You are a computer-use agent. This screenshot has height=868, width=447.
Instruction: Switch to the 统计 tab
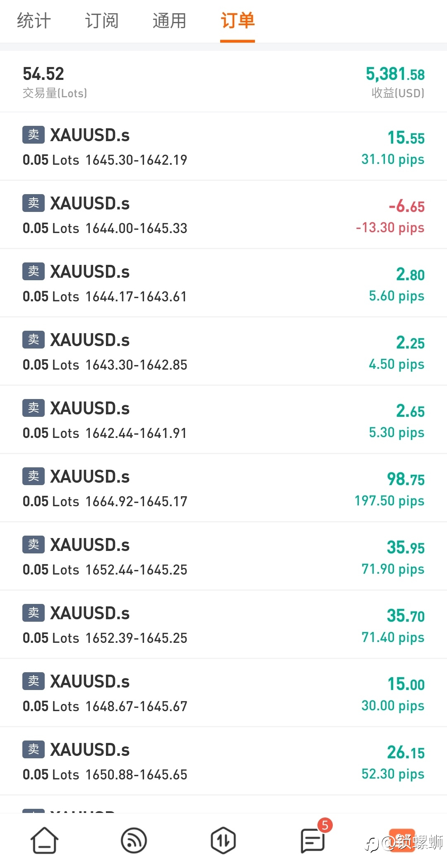tap(34, 21)
